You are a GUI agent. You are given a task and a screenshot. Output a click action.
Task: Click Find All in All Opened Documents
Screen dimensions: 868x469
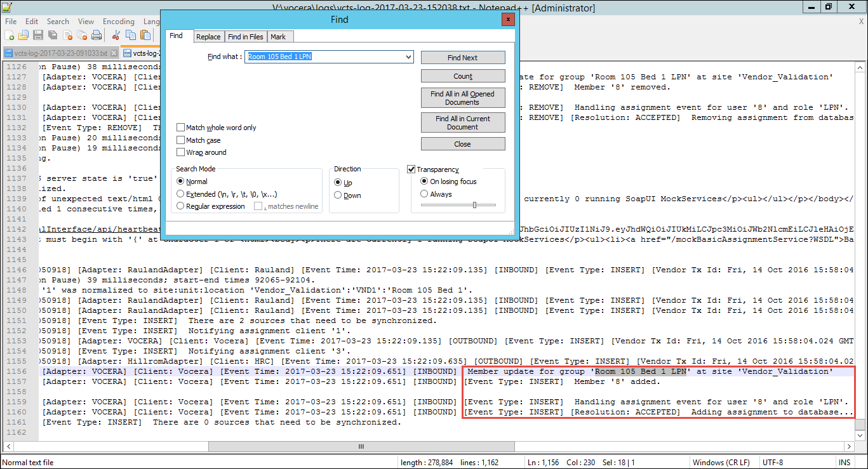[x=463, y=98]
